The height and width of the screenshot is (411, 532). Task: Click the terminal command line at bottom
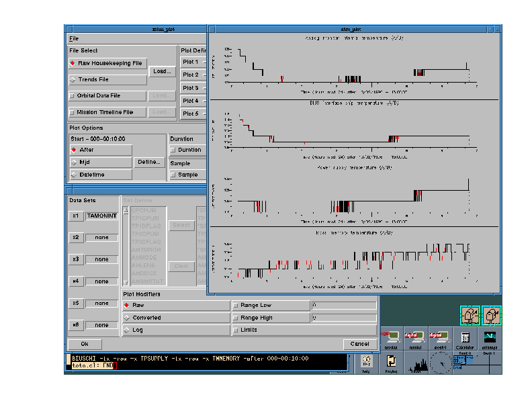coord(207,362)
